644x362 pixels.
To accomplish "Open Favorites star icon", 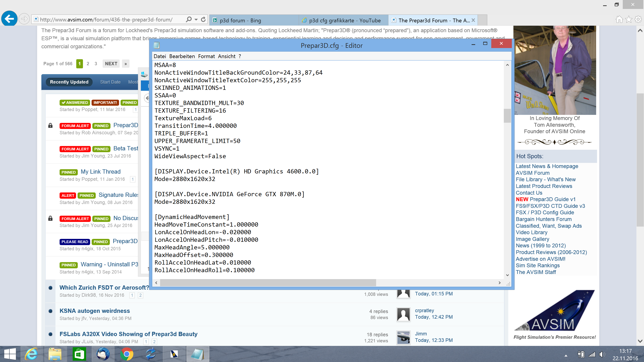I will 629,19.
